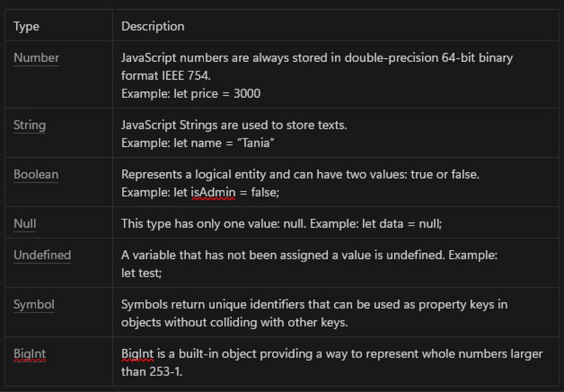Image resolution: width=564 pixels, height=392 pixels.
Task: Click the Type column header
Action: click(x=26, y=26)
